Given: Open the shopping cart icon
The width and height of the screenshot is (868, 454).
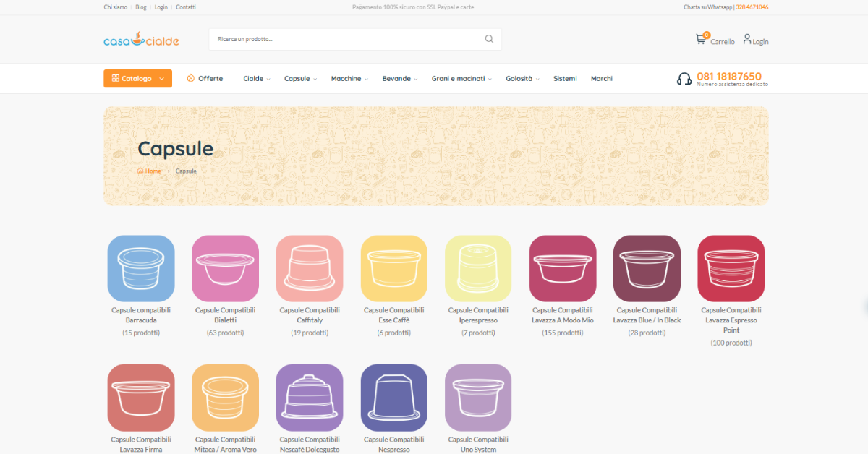Looking at the screenshot, I should [x=700, y=39].
